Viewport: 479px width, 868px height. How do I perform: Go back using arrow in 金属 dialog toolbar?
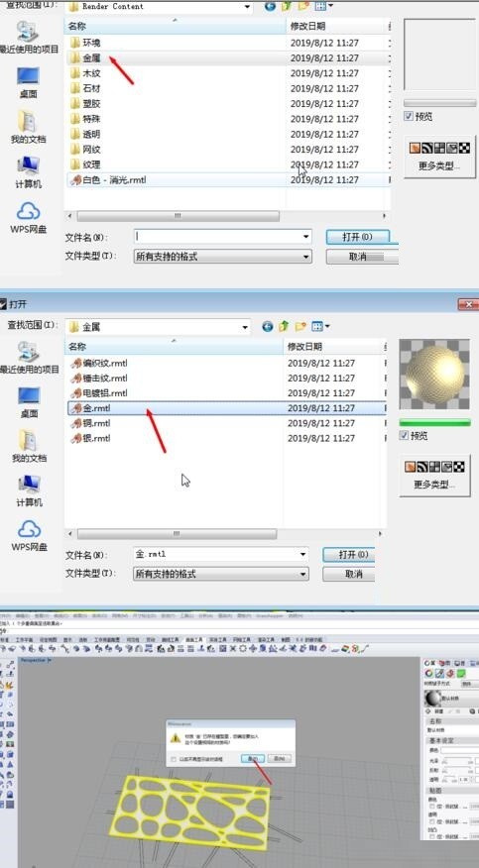click(x=268, y=327)
